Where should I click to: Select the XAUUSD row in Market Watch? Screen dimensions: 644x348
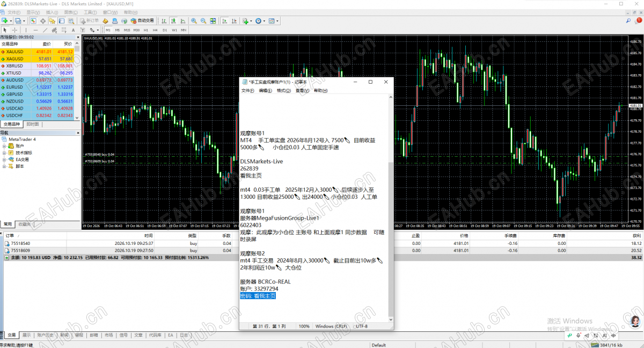tap(37, 52)
